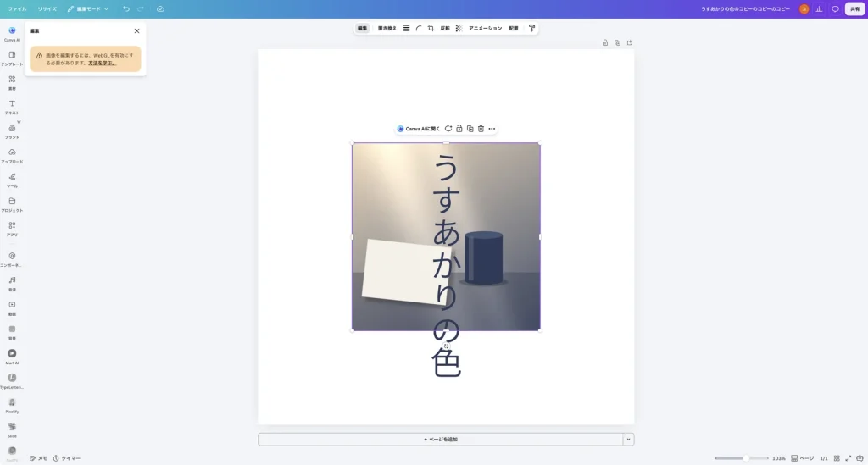Open the 動画 (video) sidebar panel
868x465 pixels.
12,307
